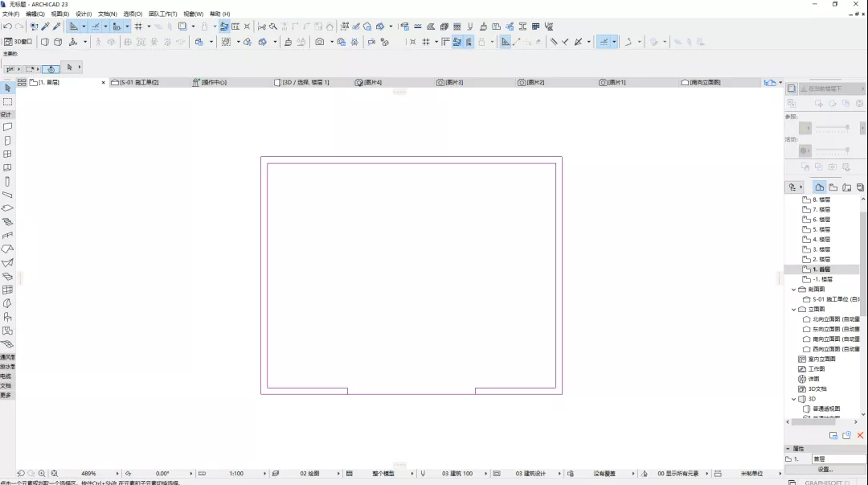Pick the Stair tool in the toolbox
The height and width of the screenshot is (485, 868).
pyautogui.click(x=7, y=222)
